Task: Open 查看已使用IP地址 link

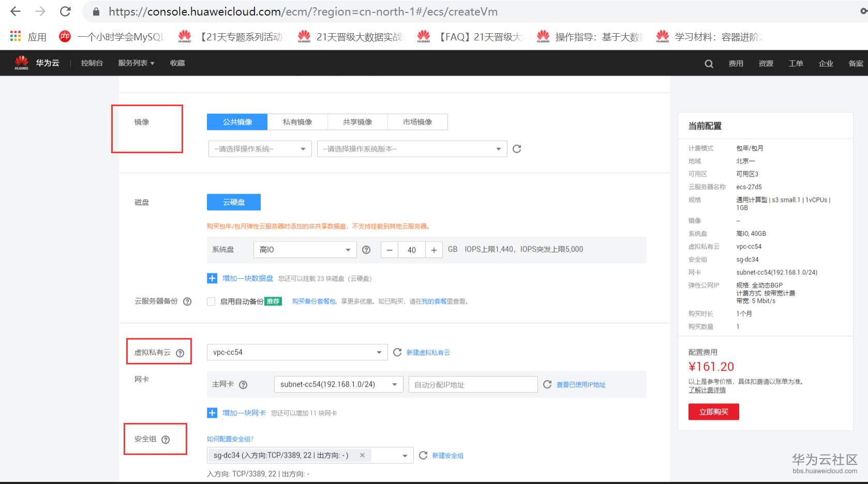Action: (x=581, y=385)
